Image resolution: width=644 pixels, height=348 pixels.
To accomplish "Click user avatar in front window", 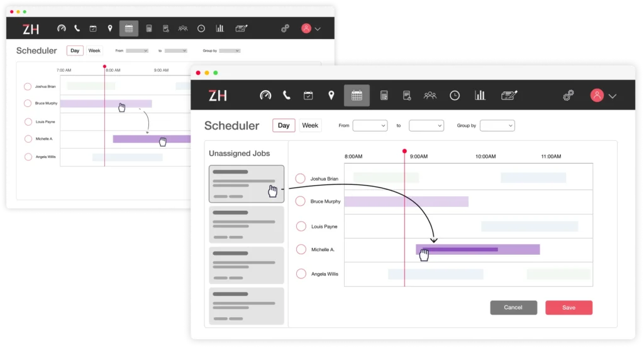I will point(597,95).
